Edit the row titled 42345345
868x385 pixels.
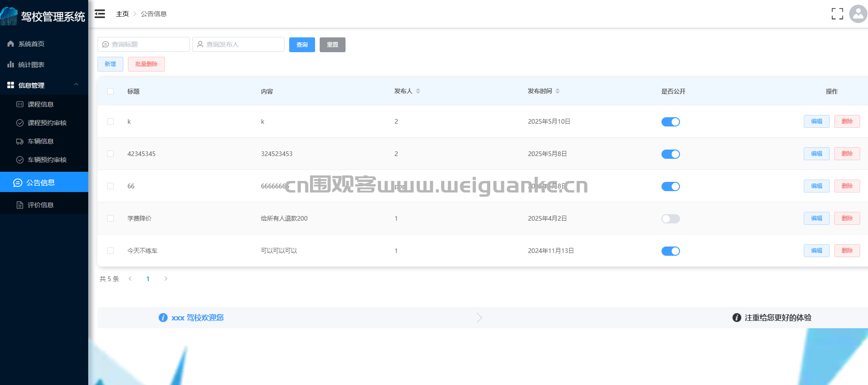[x=817, y=154]
